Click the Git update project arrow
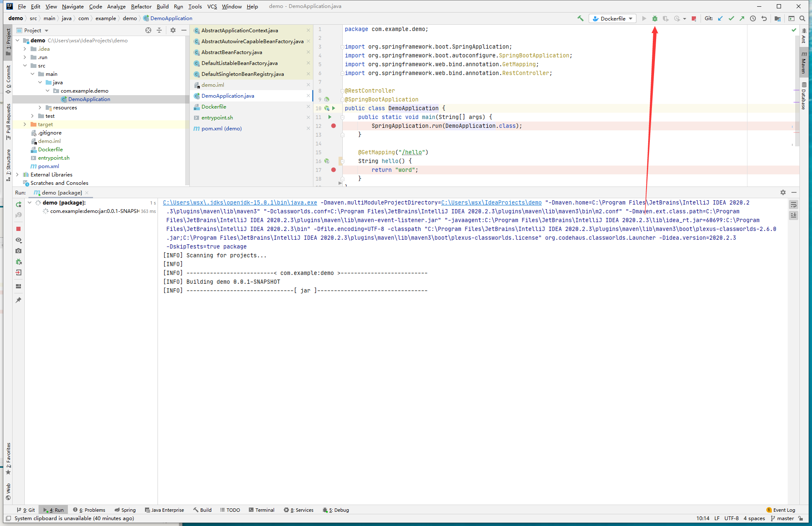 (x=720, y=18)
